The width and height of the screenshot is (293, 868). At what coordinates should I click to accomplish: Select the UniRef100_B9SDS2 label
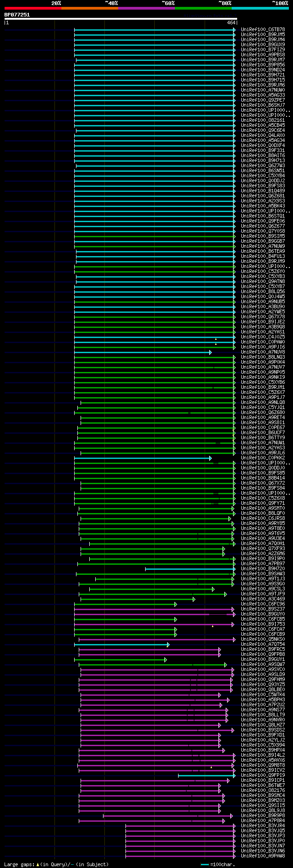point(263,730)
